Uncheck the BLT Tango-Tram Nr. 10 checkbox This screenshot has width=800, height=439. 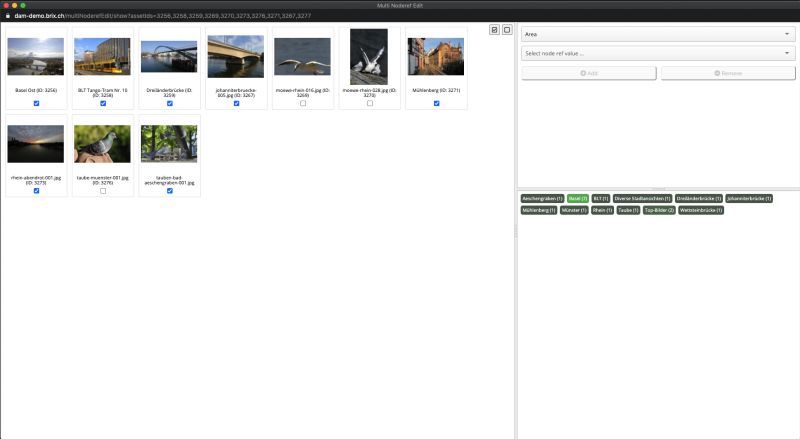click(x=103, y=103)
